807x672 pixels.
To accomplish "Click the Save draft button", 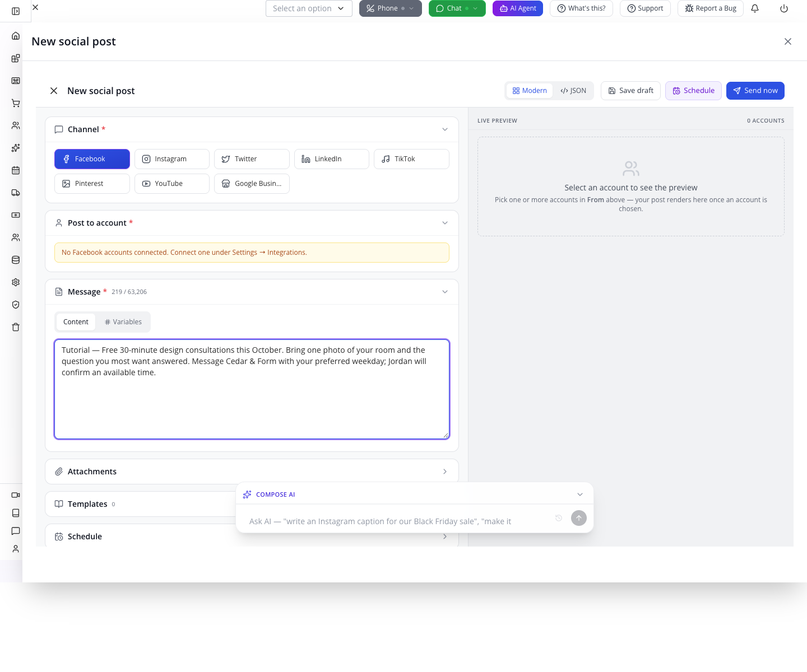I will (631, 91).
